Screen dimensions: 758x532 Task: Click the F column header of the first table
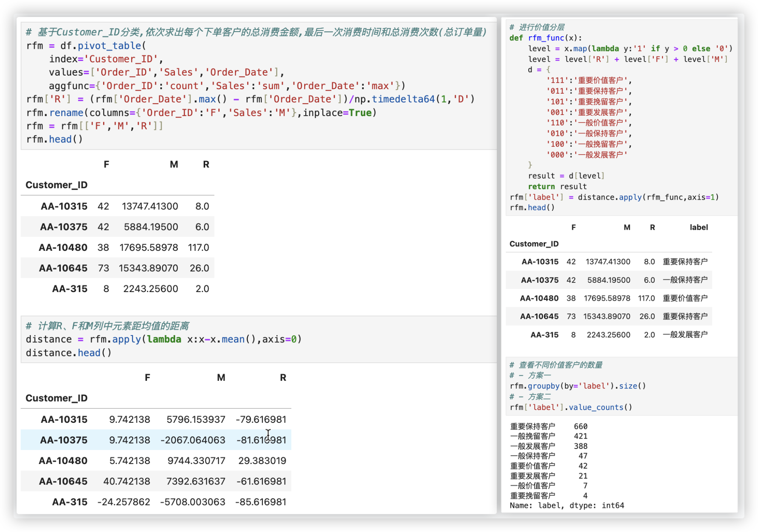coord(106,164)
